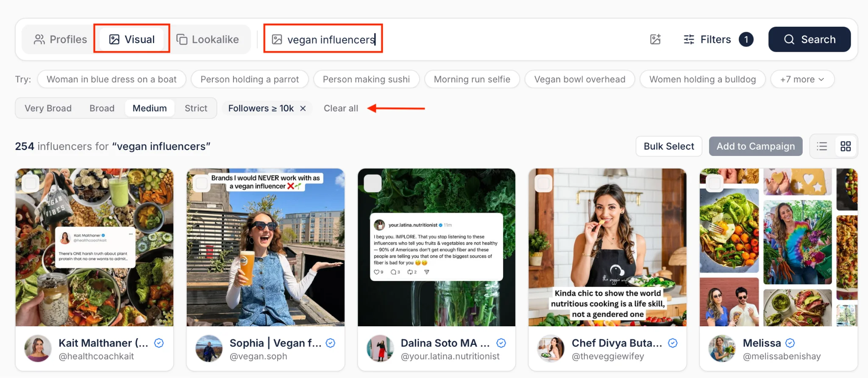The height and width of the screenshot is (378, 868).
Task: Click Kait Malthaner's profile avatar
Action: (38, 349)
